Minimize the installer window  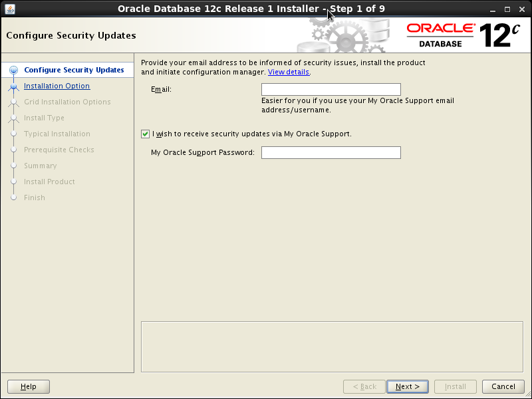[493, 10]
